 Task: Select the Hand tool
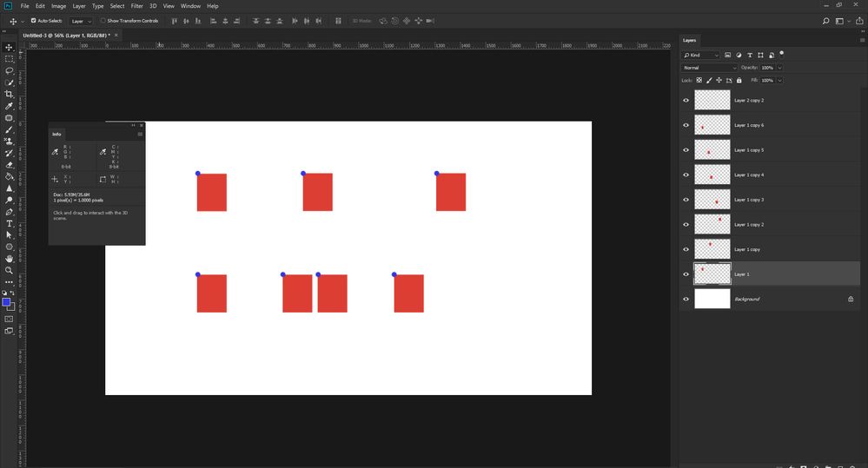click(x=9, y=259)
